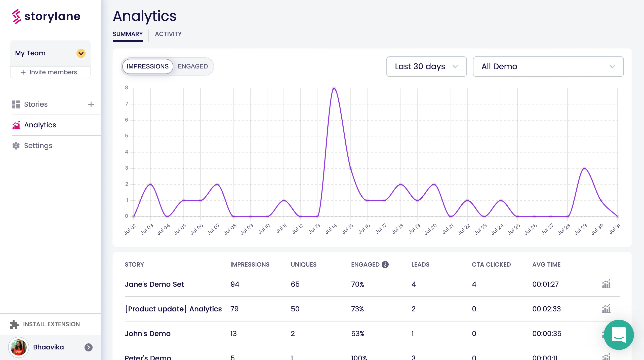Viewport: 644px width, 360px height.
Task: Expand the My Team dropdown
Action: click(81, 53)
